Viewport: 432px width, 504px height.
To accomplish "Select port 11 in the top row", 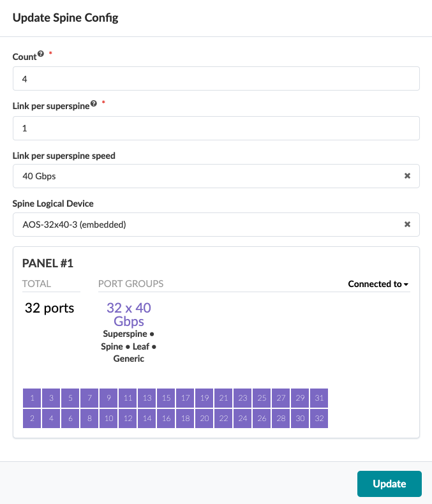I will pyautogui.click(x=128, y=398).
